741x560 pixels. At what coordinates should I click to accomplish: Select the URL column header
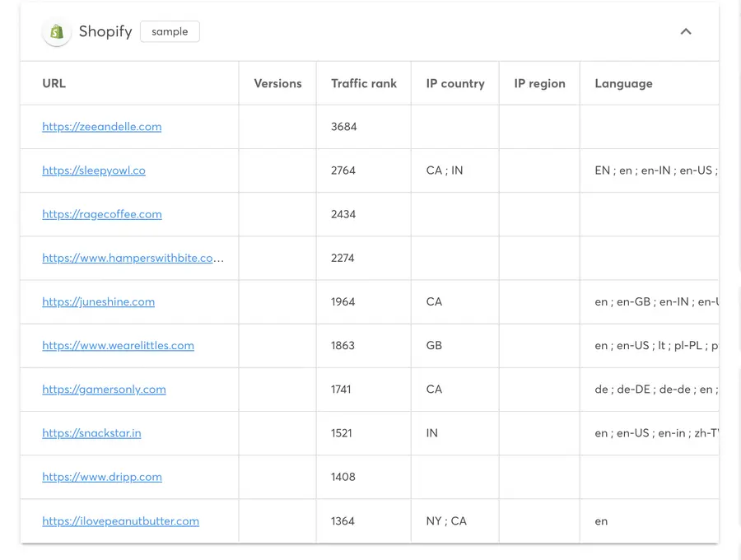[x=54, y=83]
